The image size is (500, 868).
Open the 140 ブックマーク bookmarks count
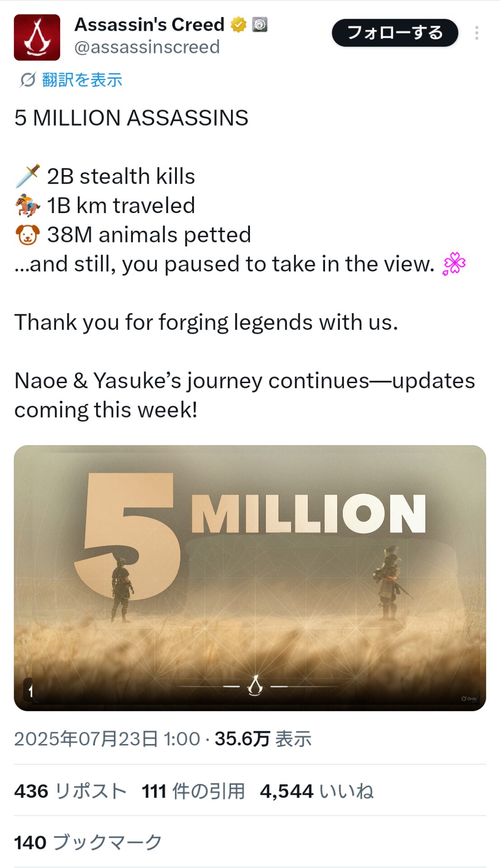[x=88, y=842]
